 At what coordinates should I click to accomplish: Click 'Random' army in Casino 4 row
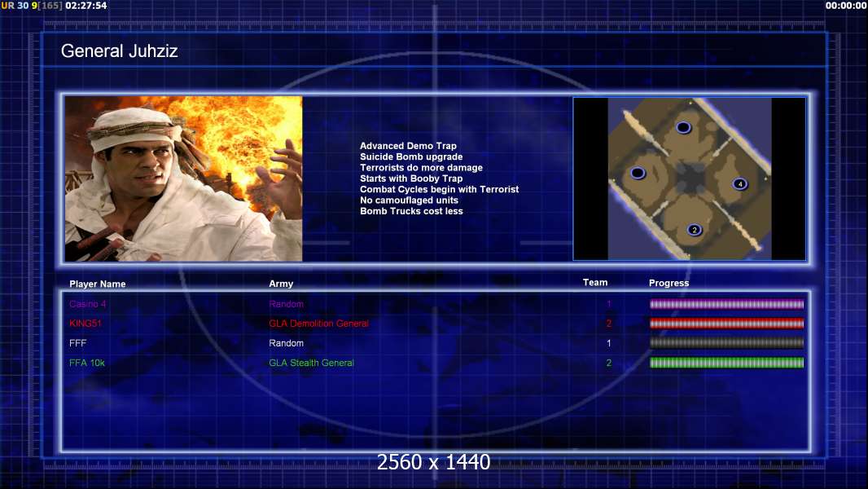coord(286,304)
